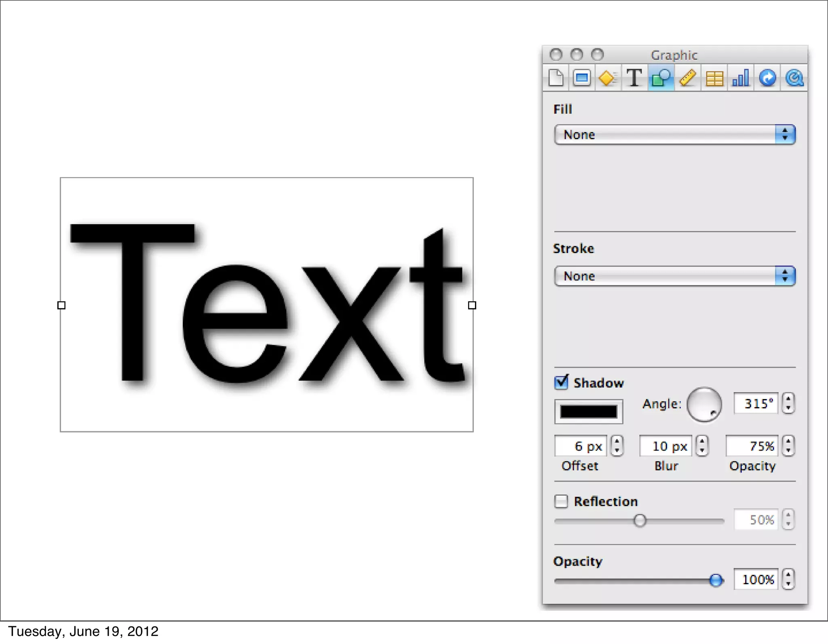
Task: Switch to the Text inspector icon
Action: tap(634, 78)
